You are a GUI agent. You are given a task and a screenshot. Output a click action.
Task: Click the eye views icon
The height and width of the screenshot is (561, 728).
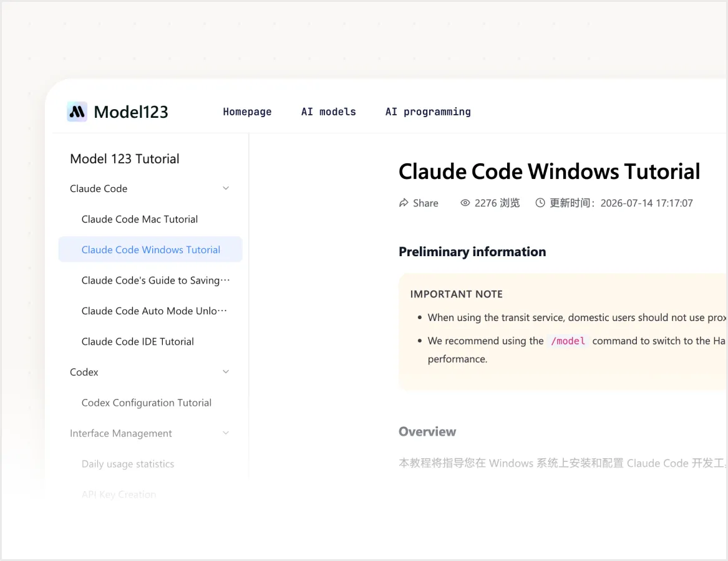pyautogui.click(x=465, y=203)
